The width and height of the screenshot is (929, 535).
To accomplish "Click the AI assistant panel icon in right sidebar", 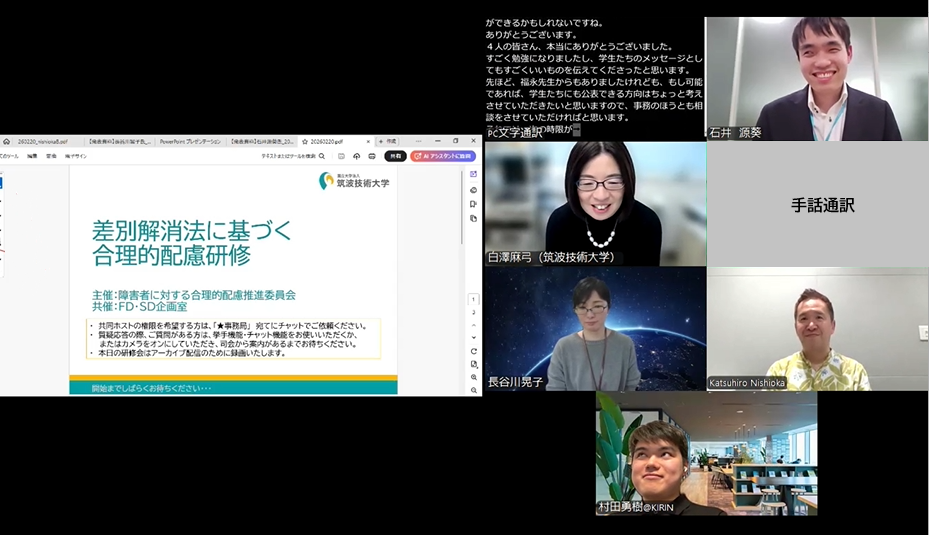I will pyautogui.click(x=473, y=174).
